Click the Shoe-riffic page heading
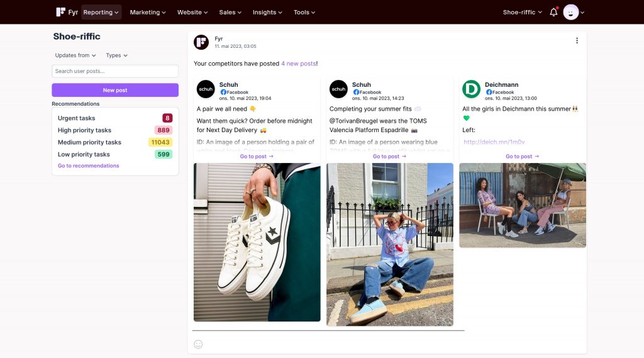 77,36
